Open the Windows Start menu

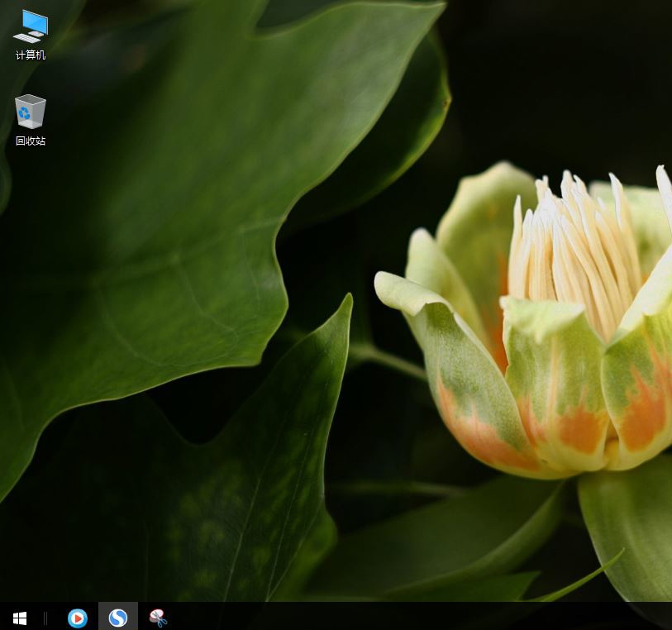pos(20,618)
